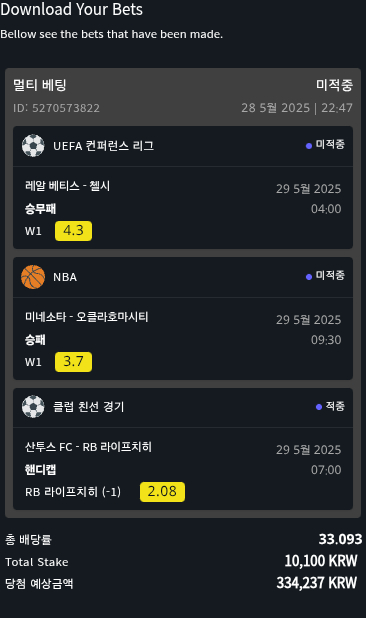Click the total odds value 33.093
The height and width of the screenshot is (618, 366).
[x=340, y=539]
